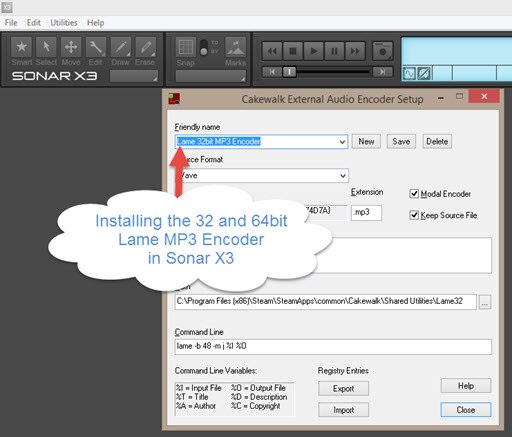Viewport: 512px width, 437px height.
Task: Click the Marks icon in Snap module
Action: [x=235, y=47]
